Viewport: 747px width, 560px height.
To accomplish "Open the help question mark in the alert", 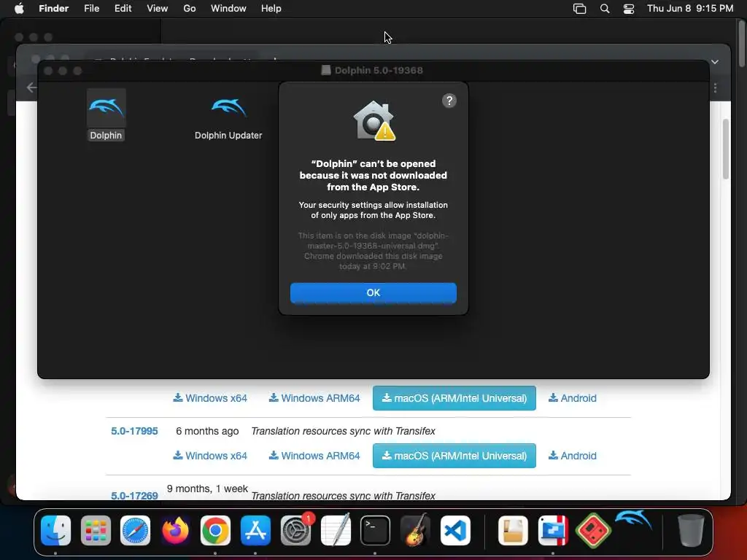I will point(449,101).
